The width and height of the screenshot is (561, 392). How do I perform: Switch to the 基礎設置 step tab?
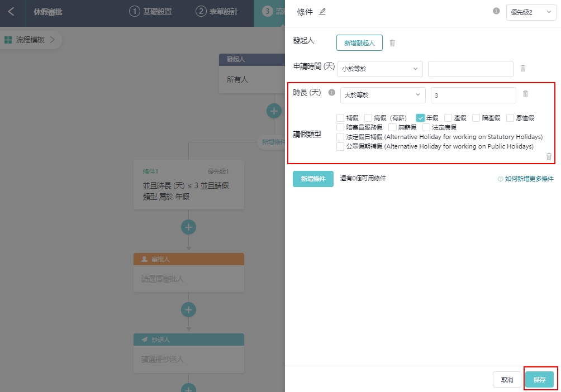(x=150, y=11)
